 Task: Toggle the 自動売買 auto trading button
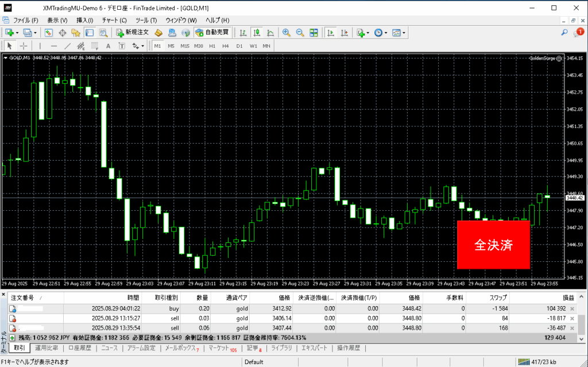click(x=212, y=33)
